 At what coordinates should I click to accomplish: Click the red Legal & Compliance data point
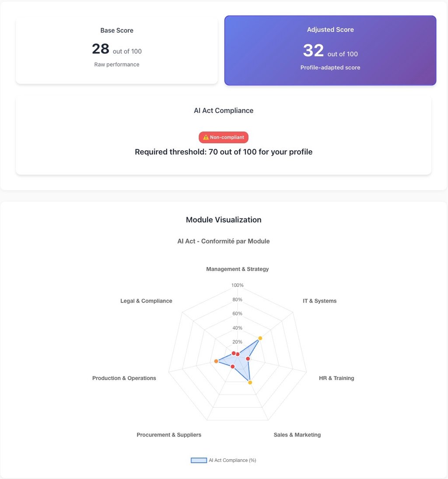pos(234,353)
